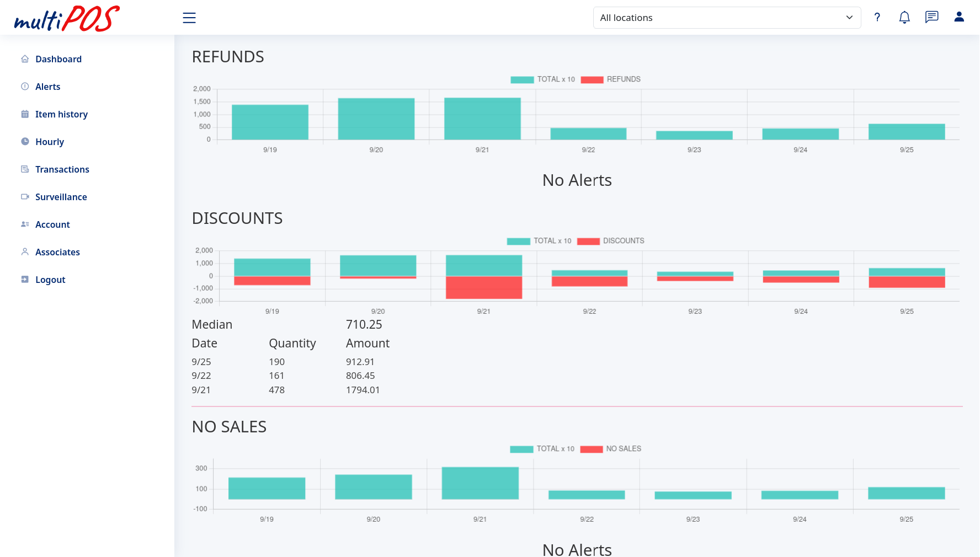Click Logout in the sidebar
This screenshot has width=980, height=557.
(50, 280)
